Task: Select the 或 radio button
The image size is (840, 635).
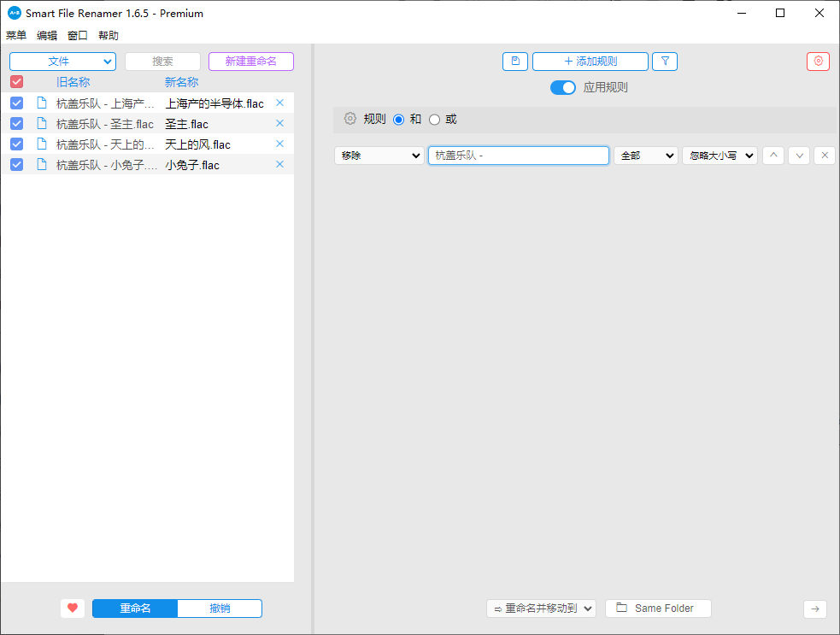Action: coord(434,120)
